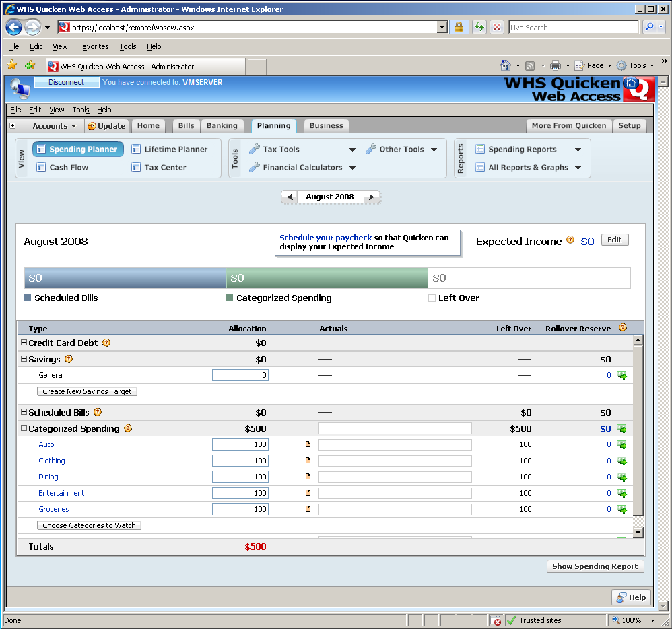
Task: Open the IE Favorites menu
Action: click(93, 46)
